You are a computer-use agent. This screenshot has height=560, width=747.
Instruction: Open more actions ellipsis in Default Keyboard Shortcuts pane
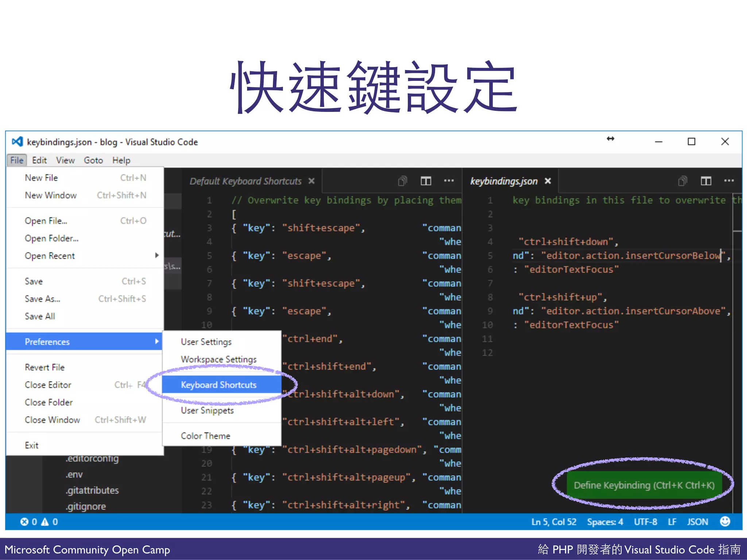[x=449, y=180]
